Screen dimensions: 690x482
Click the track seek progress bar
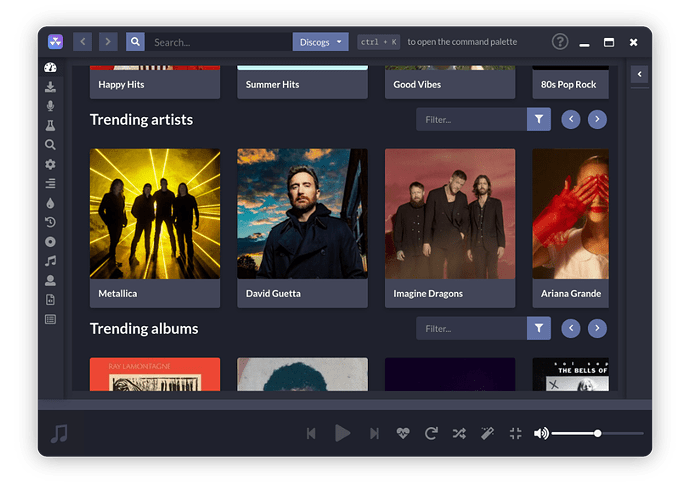click(345, 405)
